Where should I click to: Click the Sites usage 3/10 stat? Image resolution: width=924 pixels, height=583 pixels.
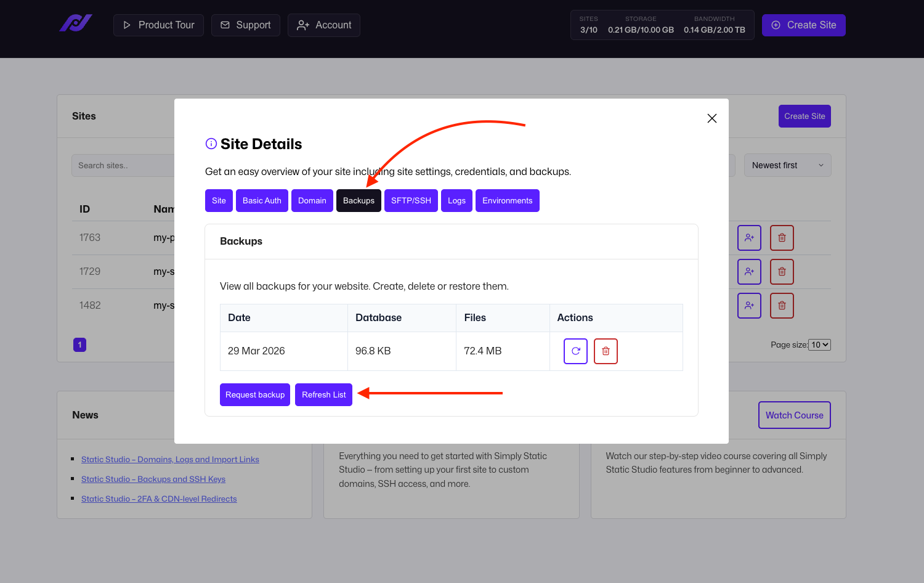589,25
